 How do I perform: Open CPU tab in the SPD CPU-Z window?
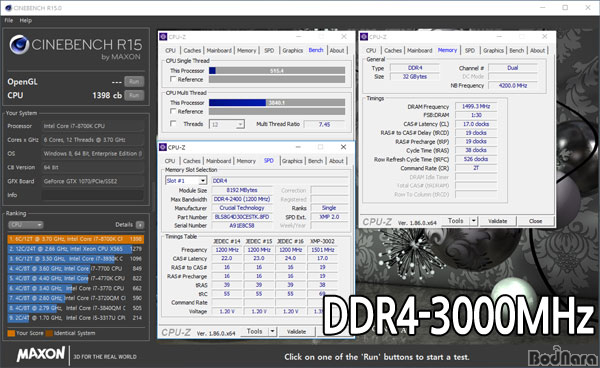coord(170,161)
